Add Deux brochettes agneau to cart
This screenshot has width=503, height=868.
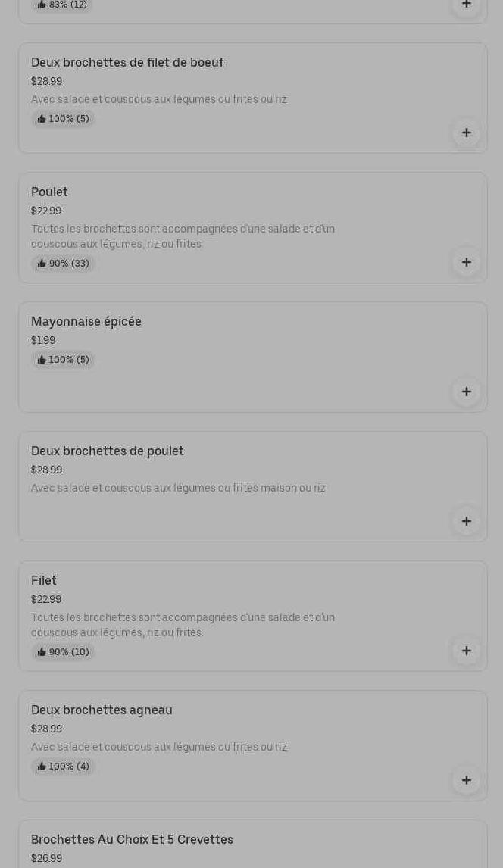pos(466,781)
